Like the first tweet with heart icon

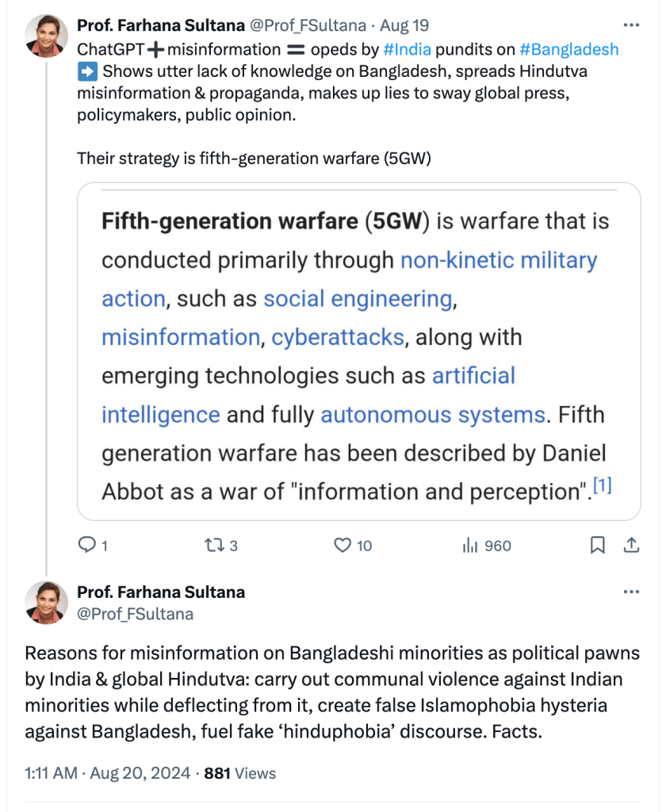pos(343,546)
